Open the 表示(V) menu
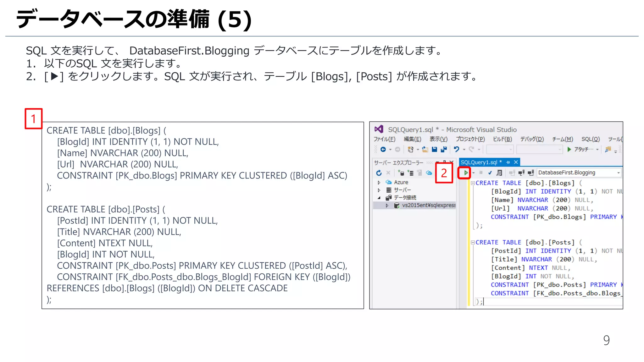The height and width of the screenshot is (362, 644). [438, 139]
